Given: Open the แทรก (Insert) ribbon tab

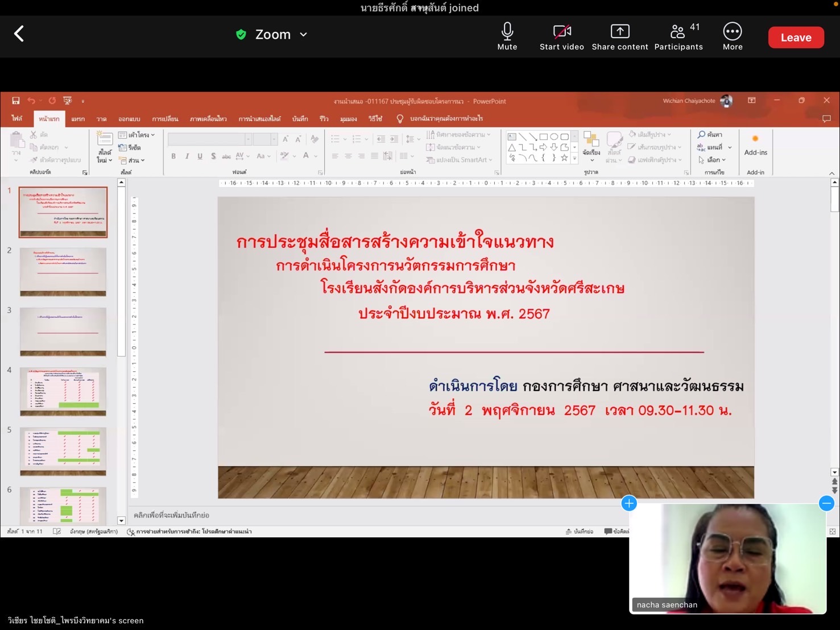Looking at the screenshot, I should pos(78,119).
